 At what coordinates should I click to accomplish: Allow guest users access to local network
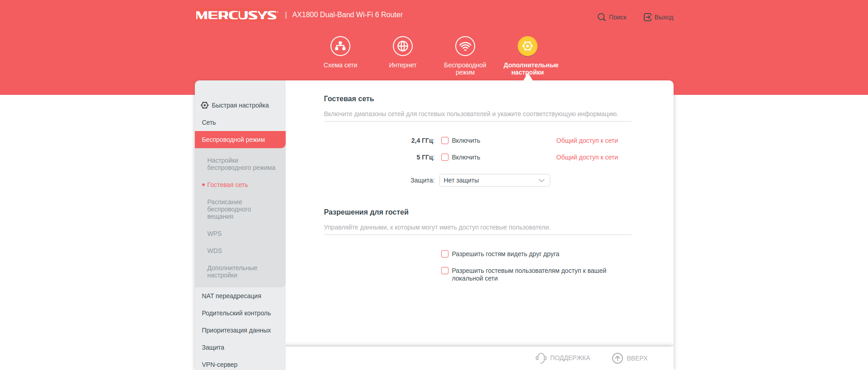445,271
